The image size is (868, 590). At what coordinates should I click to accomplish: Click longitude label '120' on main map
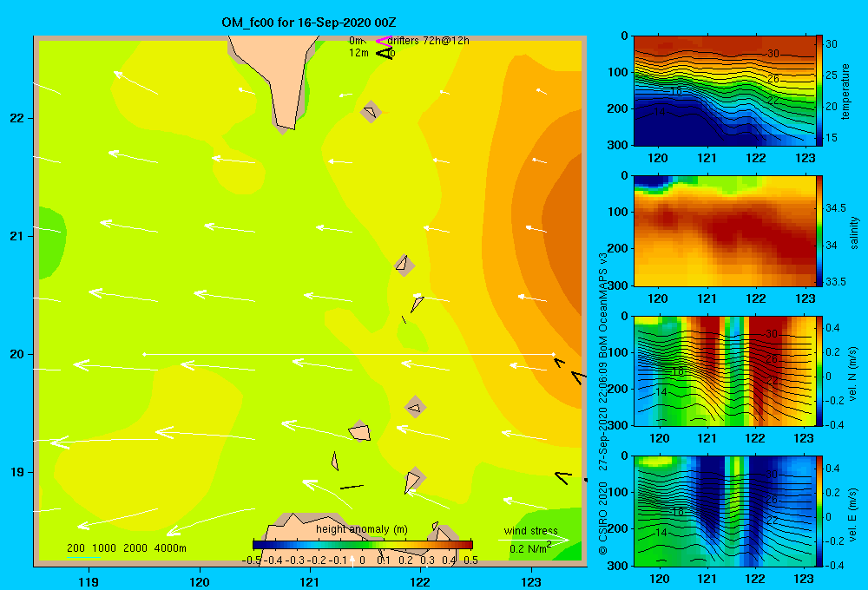[200, 581]
